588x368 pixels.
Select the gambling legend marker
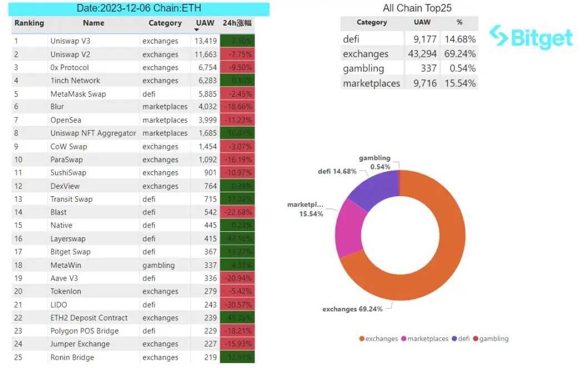(x=476, y=339)
